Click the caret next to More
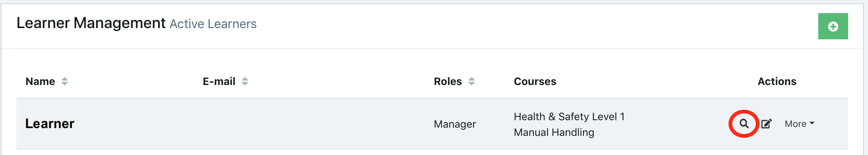 point(812,123)
